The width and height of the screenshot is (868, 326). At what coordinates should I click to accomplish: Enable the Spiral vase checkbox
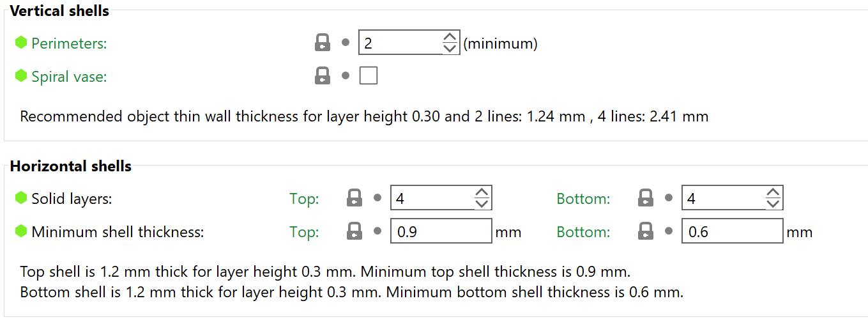[x=369, y=76]
